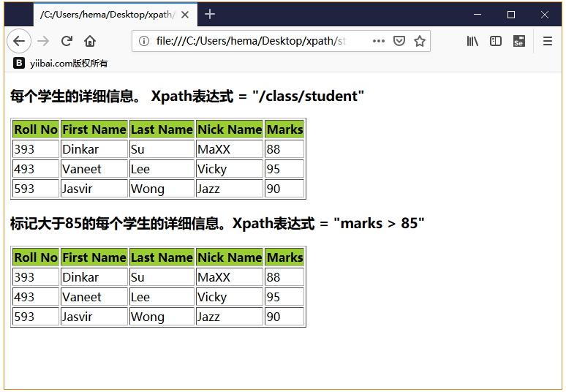Click cell 493 in second table
The image size is (566, 392).
(x=36, y=297)
